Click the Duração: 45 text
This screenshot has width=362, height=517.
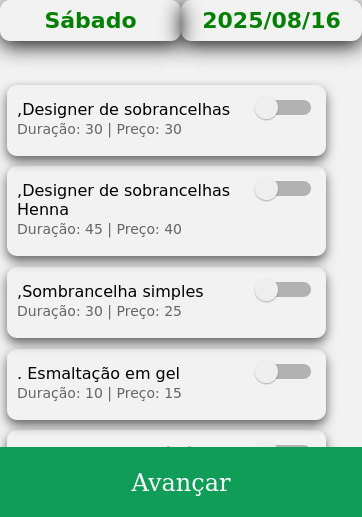[60, 229]
